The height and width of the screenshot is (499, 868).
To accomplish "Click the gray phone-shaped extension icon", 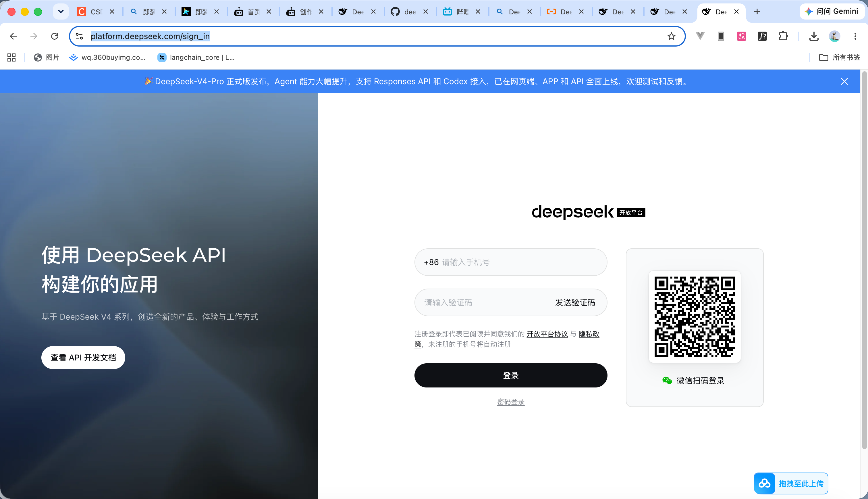I will (721, 36).
